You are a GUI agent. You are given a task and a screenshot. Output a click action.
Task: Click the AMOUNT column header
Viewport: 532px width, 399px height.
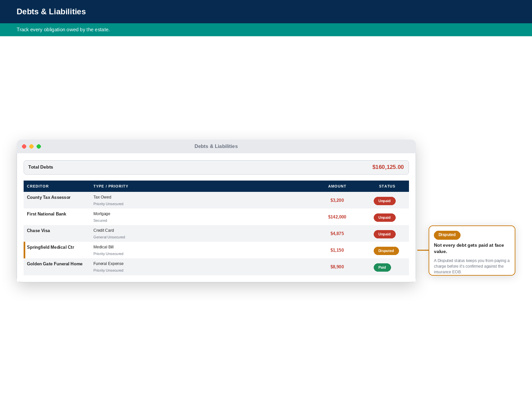coord(337,187)
